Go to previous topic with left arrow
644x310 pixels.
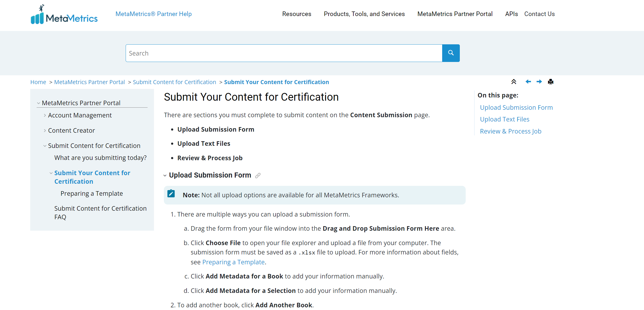point(528,82)
